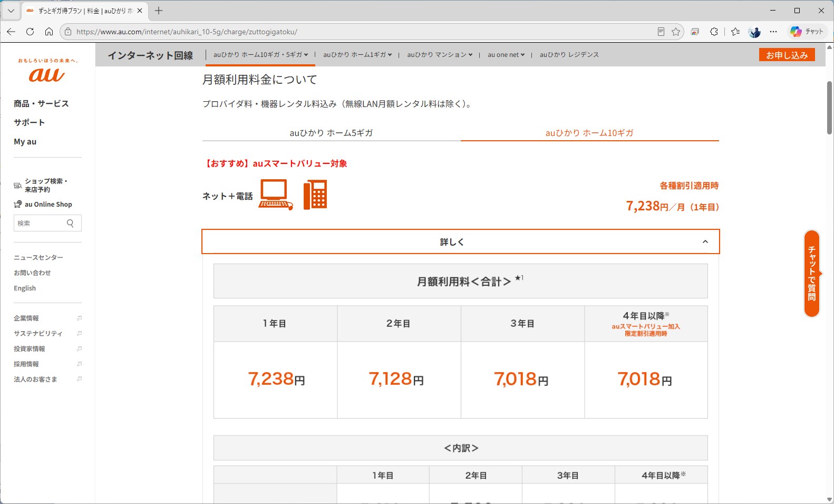The width and height of the screenshot is (834, 504).
Task: Open 採用情報 link
Action: 47,364
